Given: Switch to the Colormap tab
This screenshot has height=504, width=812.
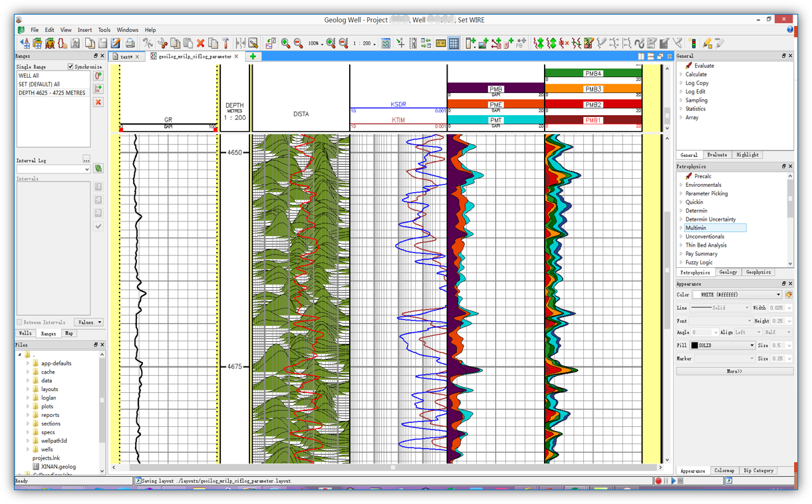Looking at the screenshot, I should [x=724, y=471].
